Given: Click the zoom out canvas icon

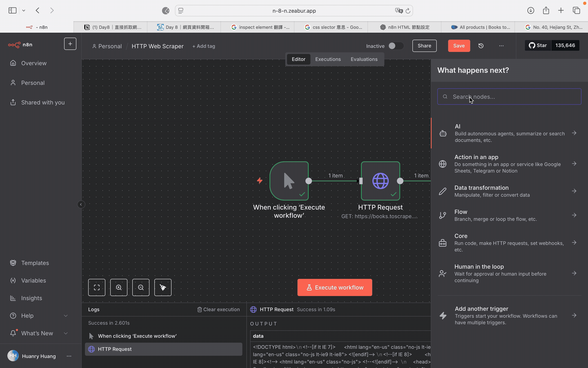Looking at the screenshot, I should pos(141,287).
